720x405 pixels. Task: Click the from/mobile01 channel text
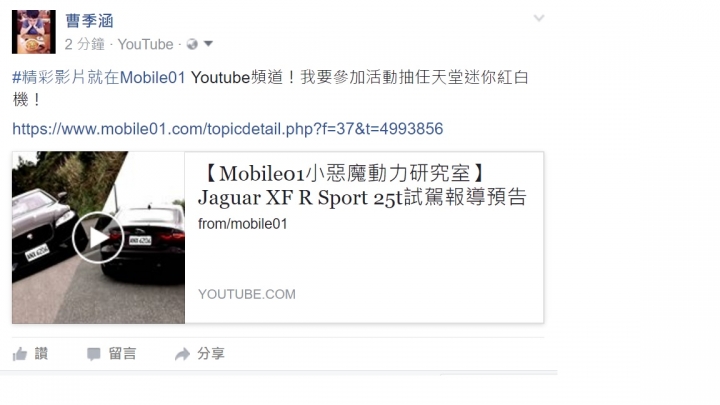click(242, 224)
